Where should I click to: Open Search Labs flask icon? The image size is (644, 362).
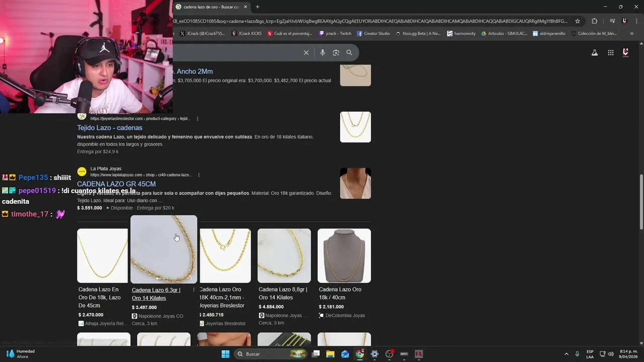[595, 52]
